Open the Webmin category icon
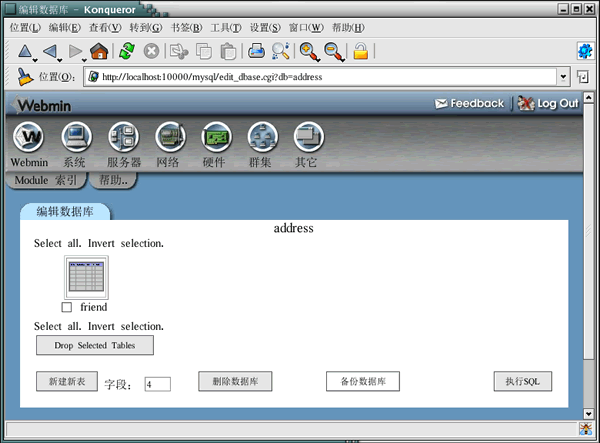Viewport: 600px width, 443px height. pos(28,137)
